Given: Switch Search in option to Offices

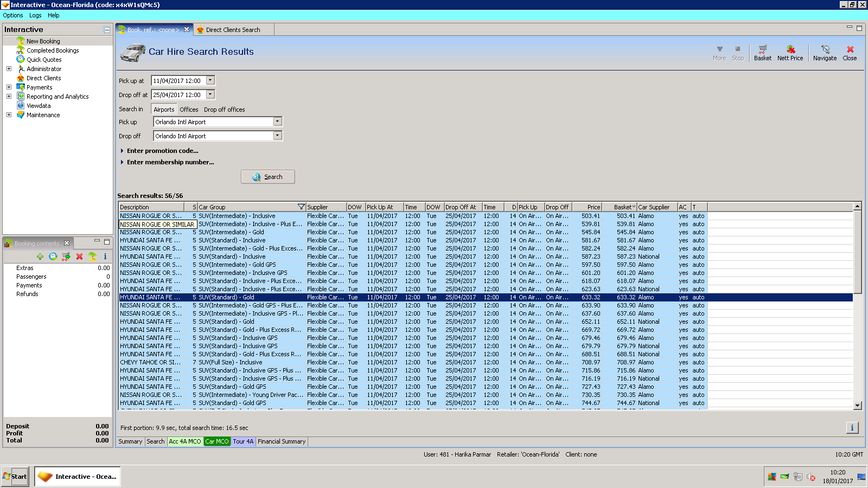Looking at the screenshot, I should pos(189,110).
